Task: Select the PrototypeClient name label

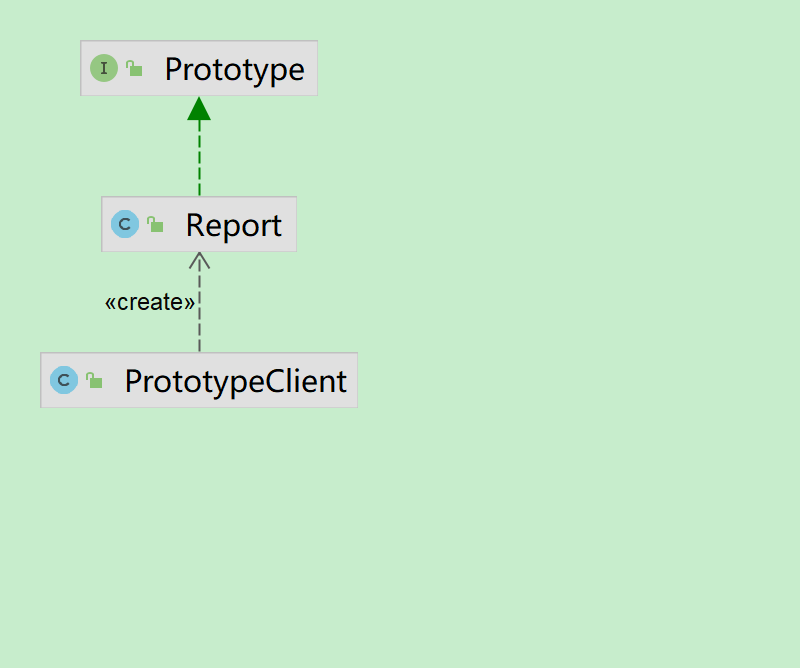Action: click(x=235, y=381)
